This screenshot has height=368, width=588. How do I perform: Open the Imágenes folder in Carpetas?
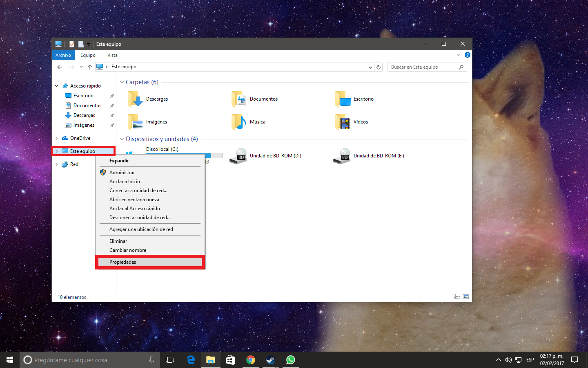[136, 122]
